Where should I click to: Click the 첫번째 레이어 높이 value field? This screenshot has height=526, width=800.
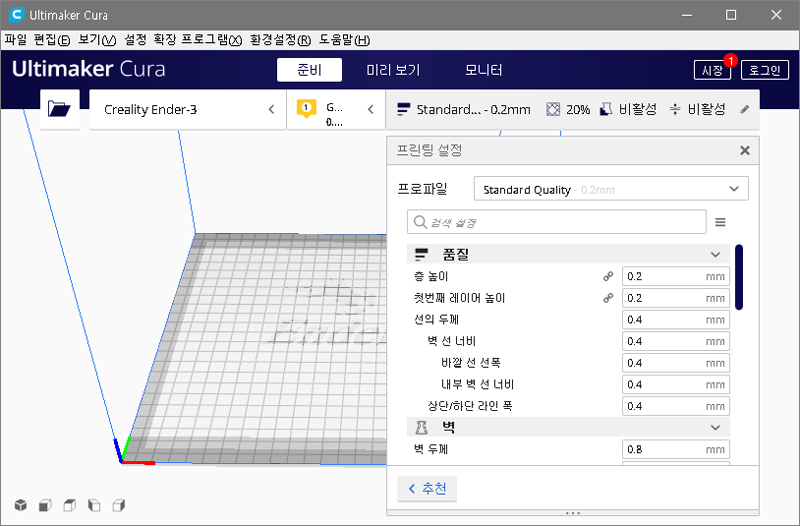[x=676, y=298]
